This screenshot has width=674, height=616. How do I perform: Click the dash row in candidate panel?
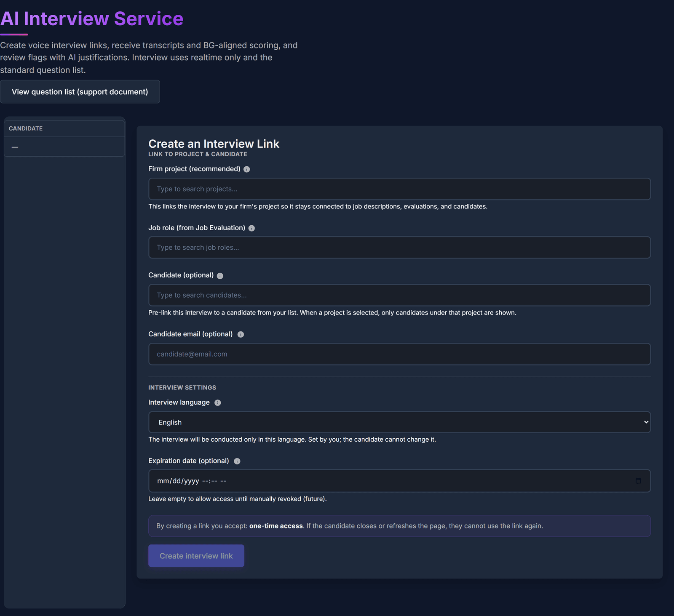pos(64,147)
